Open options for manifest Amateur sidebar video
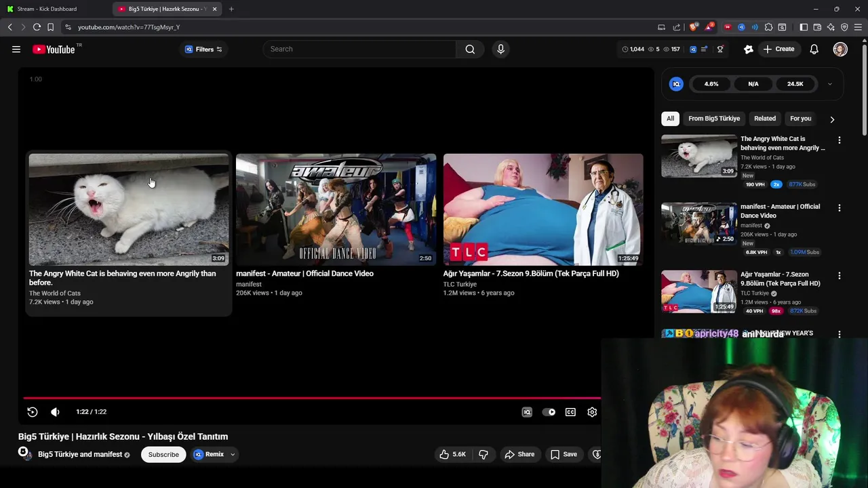868x488 pixels. (840, 207)
